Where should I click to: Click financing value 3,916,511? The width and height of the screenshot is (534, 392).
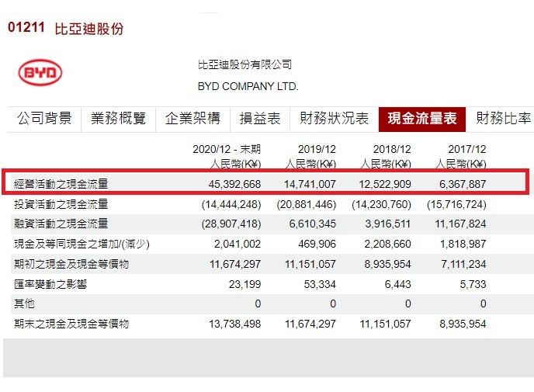coord(388,224)
